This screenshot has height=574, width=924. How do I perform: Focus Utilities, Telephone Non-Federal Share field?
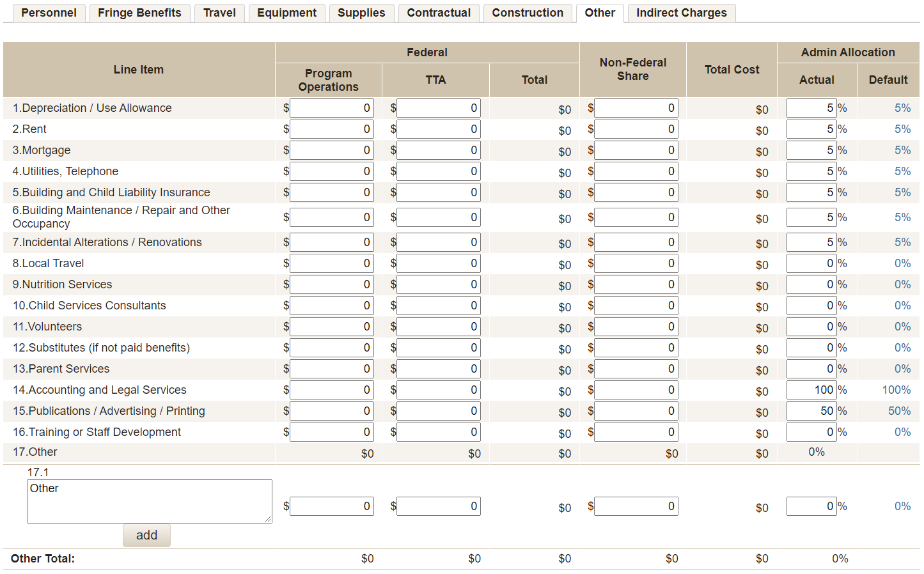click(x=635, y=171)
